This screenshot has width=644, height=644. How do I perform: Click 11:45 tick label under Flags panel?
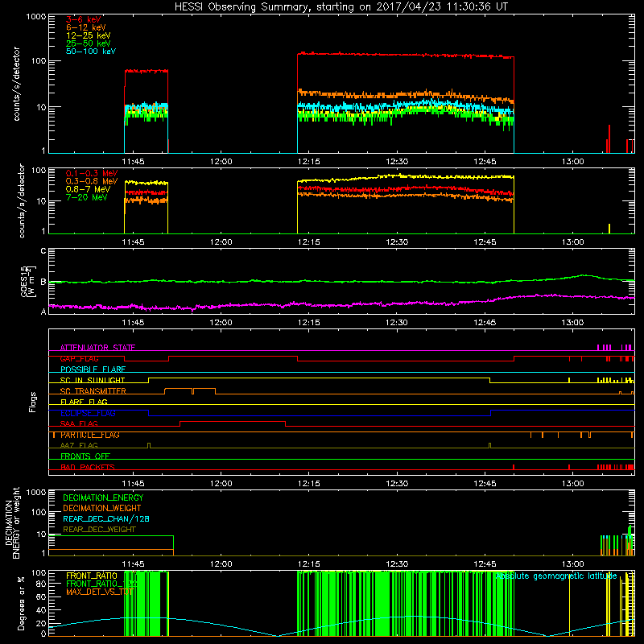click(x=133, y=484)
